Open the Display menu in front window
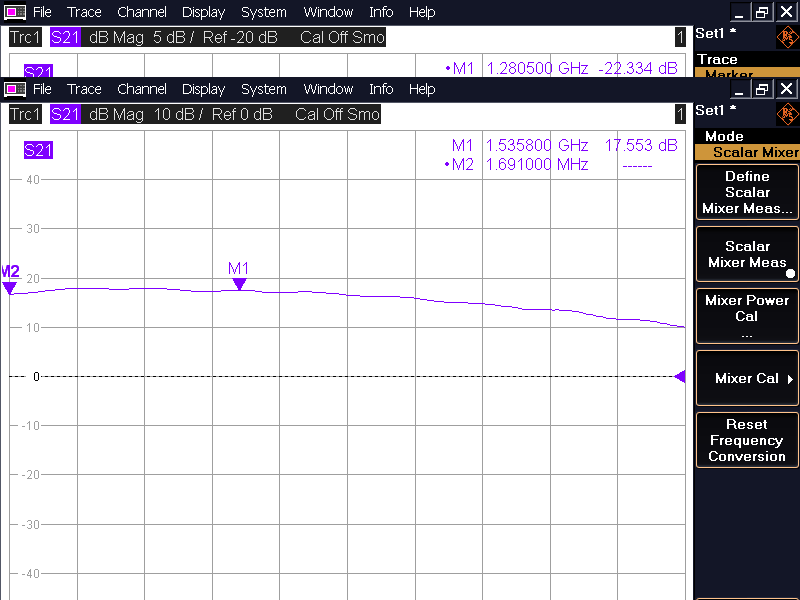This screenshot has width=800, height=600. click(x=203, y=89)
